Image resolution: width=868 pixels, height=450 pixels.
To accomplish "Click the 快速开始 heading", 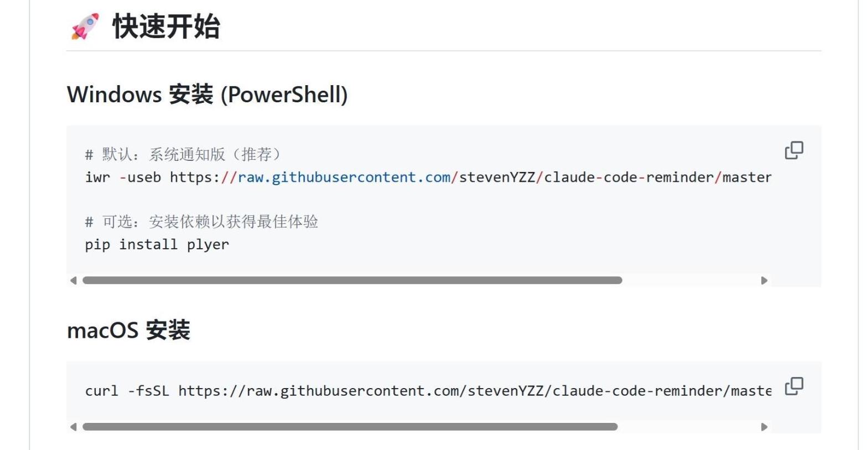I will [166, 27].
